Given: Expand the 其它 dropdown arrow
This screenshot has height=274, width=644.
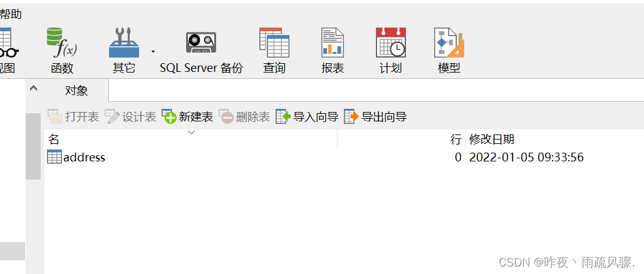Looking at the screenshot, I should pos(153,51).
